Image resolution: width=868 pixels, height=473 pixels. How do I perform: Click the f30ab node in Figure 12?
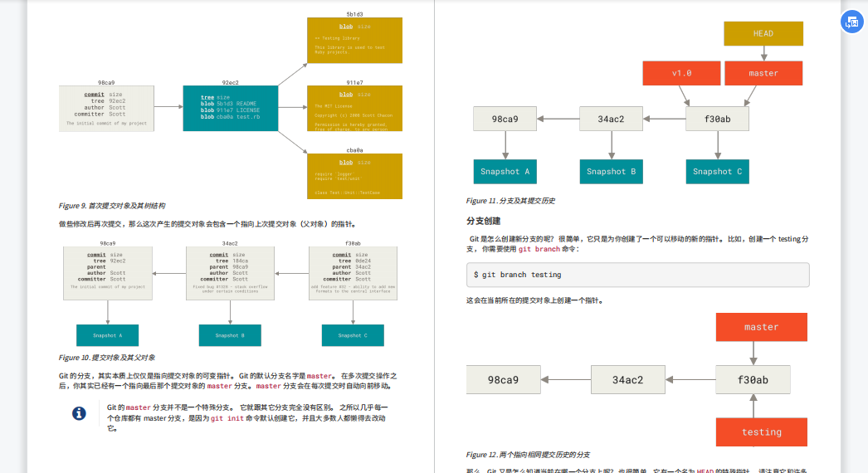click(x=753, y=380)
